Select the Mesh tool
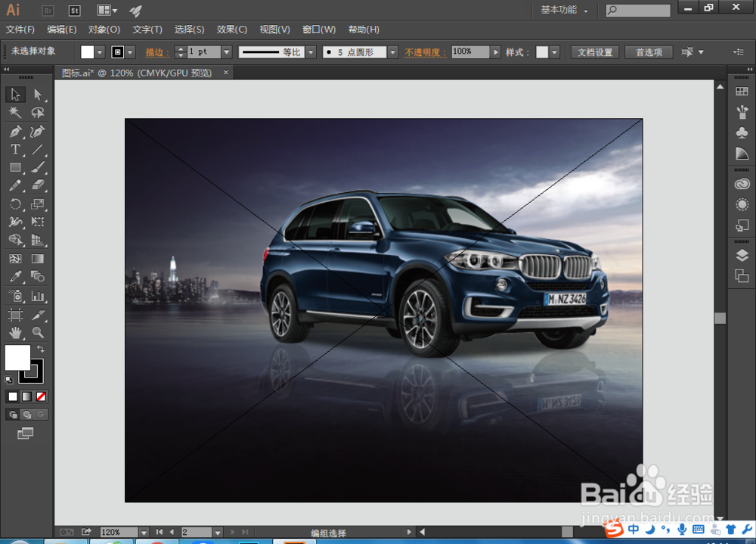The image size is (756, 544). 15,259
